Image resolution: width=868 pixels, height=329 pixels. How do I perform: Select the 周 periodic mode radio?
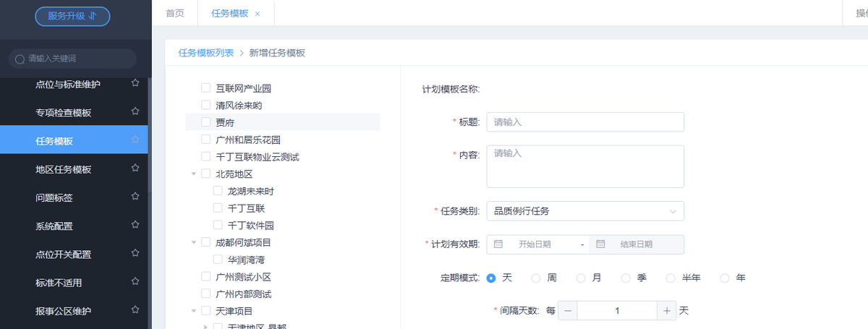[536, 278]
